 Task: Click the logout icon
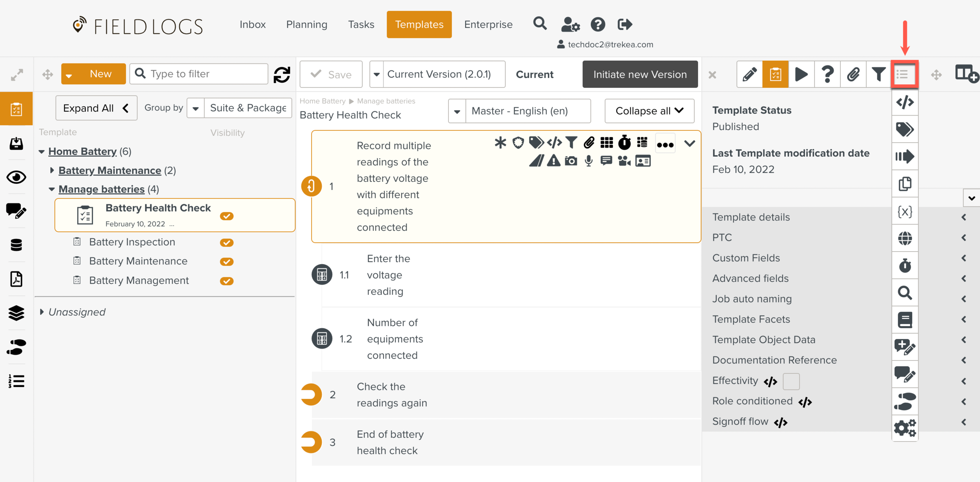coord(625,24)
